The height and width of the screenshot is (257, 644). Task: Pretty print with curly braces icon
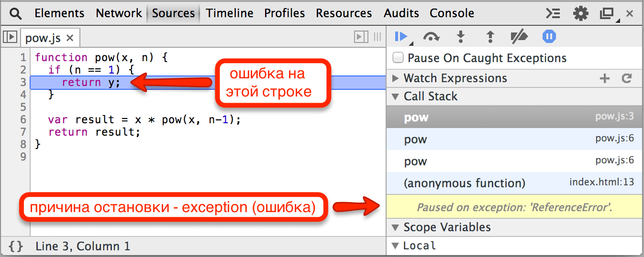pyautogui.click(x=16, y=246)
